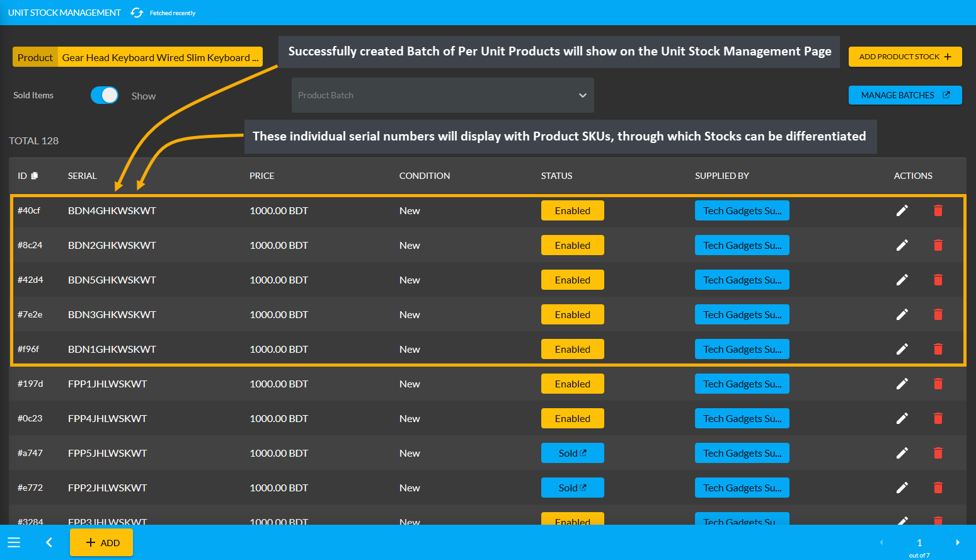Open the hamburger menu in bottom bar
Viewport: 976px width, 560px height.
14,542
